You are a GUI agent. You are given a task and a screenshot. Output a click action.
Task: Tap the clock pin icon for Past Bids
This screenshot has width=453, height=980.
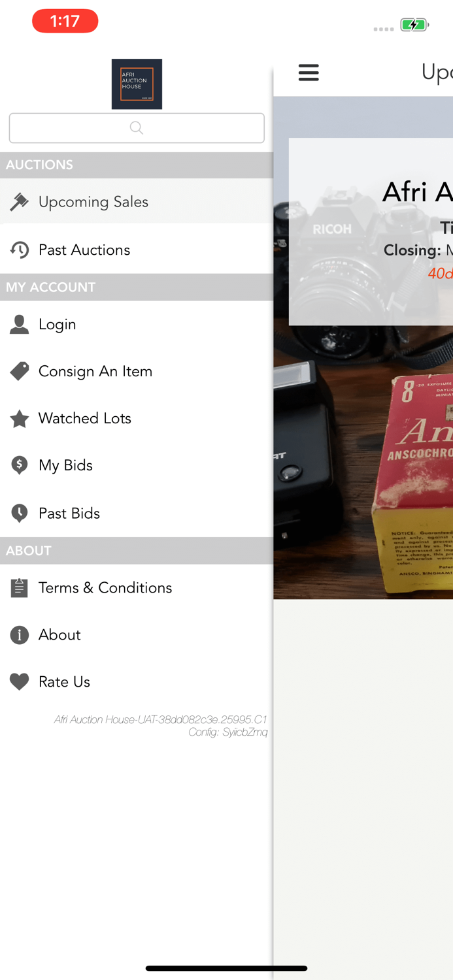[x=19, y=514]
